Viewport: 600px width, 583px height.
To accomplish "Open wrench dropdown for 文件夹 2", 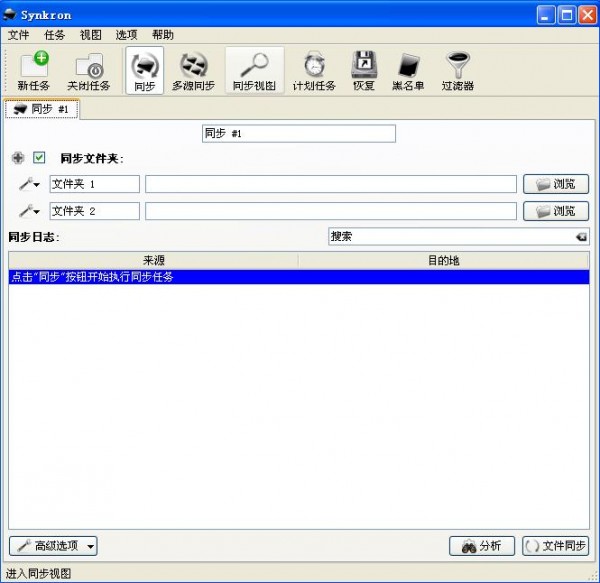I will [29, 211].
